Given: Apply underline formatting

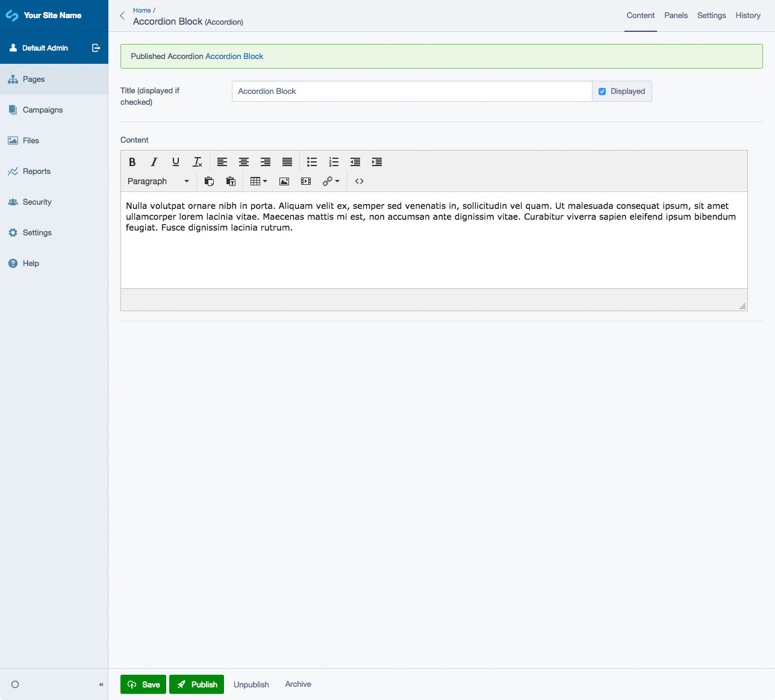Looking at the screenshot, I should (176, 162).
